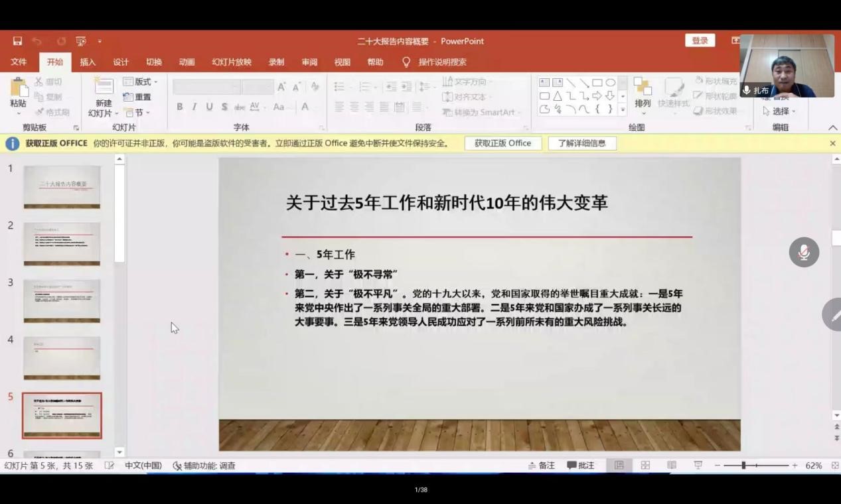The height and width of the screenshot is (504, 841).
Task: Toggle the Notes (备注) pane
Action: 542,466
